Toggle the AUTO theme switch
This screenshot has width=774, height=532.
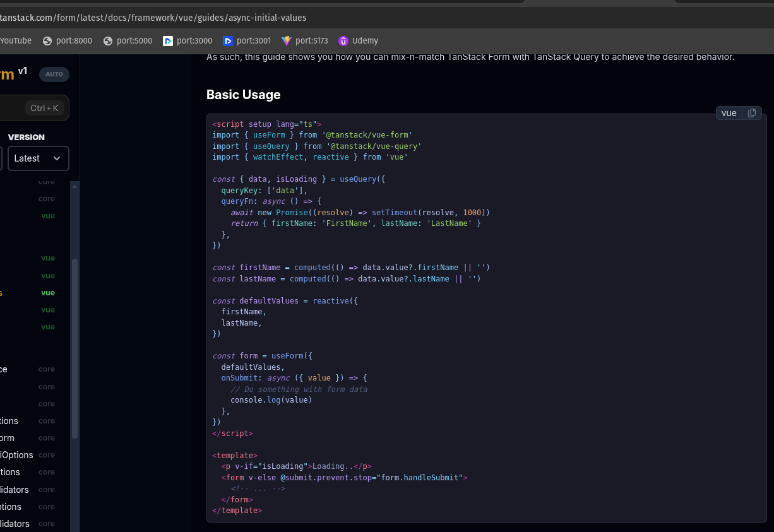54,74
